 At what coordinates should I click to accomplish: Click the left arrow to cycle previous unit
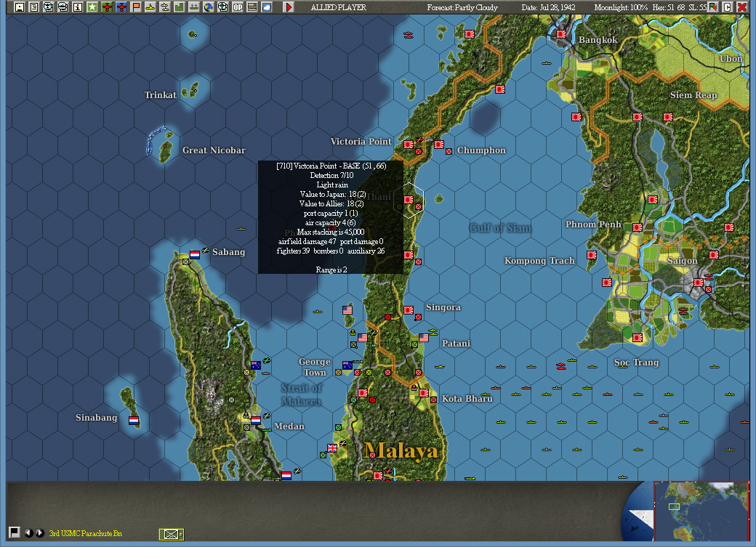click(29, 532)
